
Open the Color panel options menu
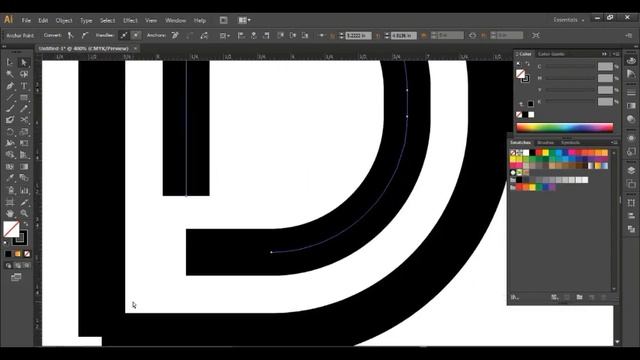(x=617, y=54)
